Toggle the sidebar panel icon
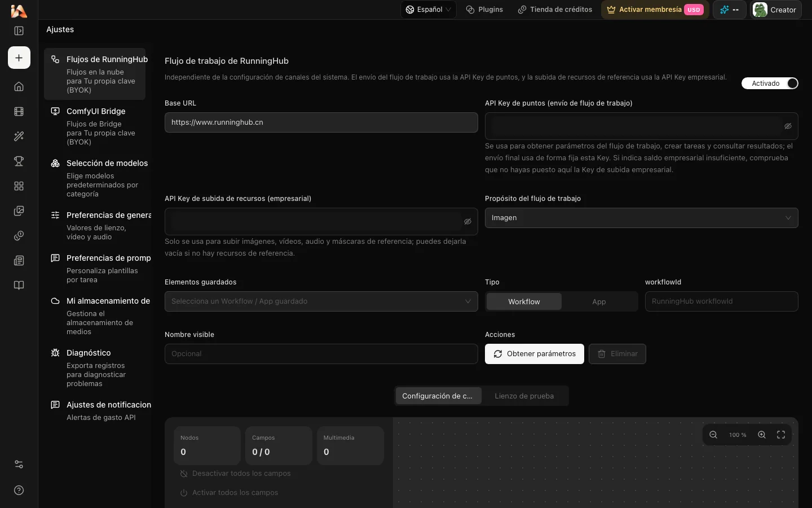Image resolution: width=812 pixels, height=508 pixels. point(19,31)
